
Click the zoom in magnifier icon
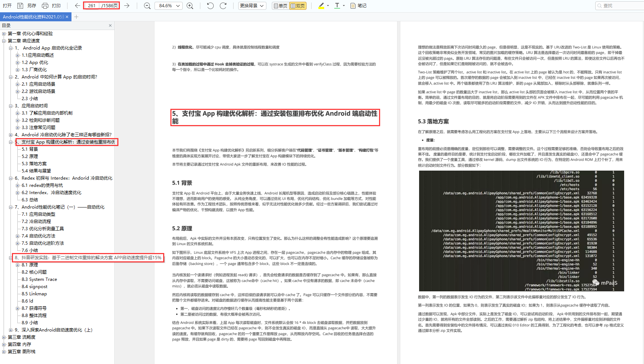[190, 6]
